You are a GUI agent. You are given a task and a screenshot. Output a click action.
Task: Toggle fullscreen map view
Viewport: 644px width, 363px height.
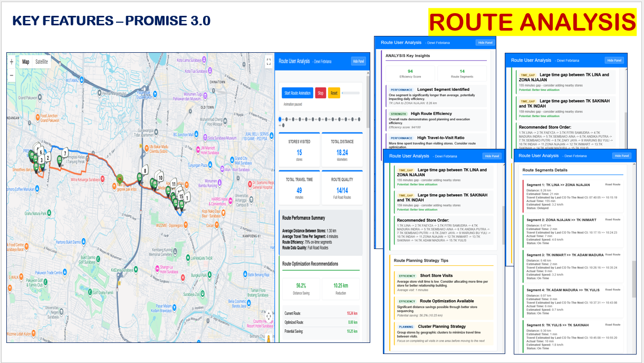(268, 61)
